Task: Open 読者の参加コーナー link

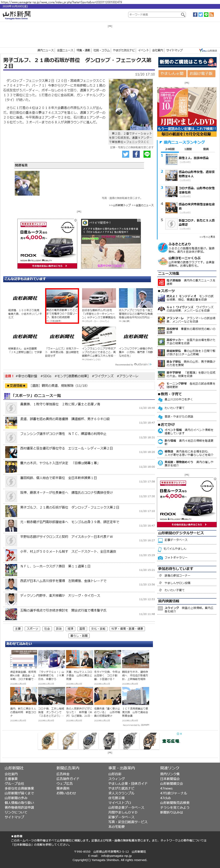Action: (x=177, y=575)
